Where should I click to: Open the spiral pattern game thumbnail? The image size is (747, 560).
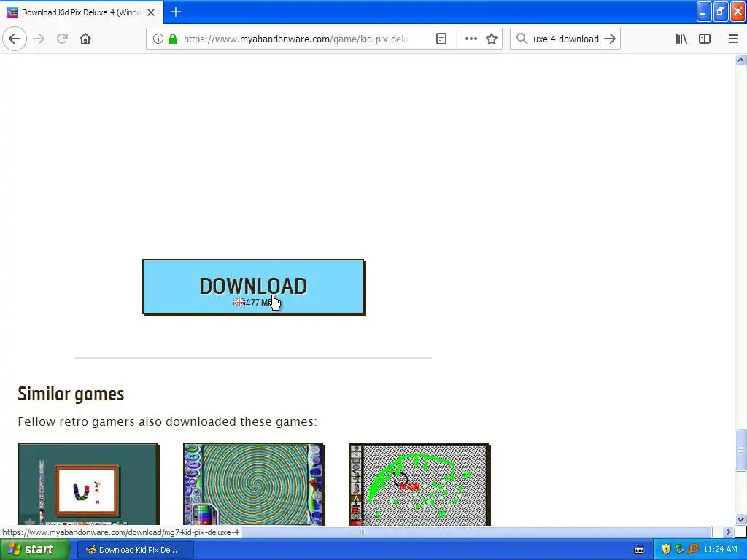click(254, 484)
